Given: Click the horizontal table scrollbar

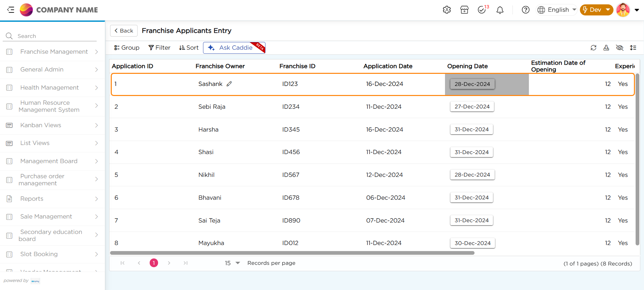Looking at the screenshot, I should tap(292, 253).
